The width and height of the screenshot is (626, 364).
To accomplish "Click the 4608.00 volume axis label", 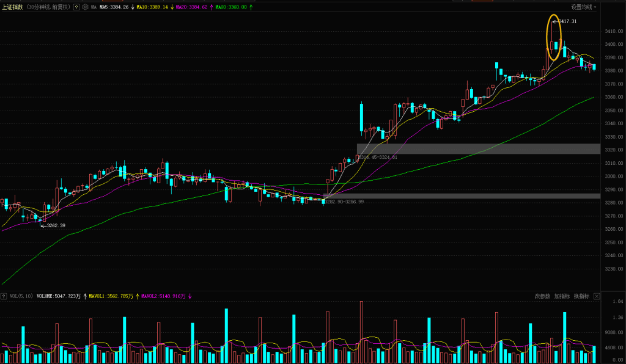I will (x=614, y=348).
